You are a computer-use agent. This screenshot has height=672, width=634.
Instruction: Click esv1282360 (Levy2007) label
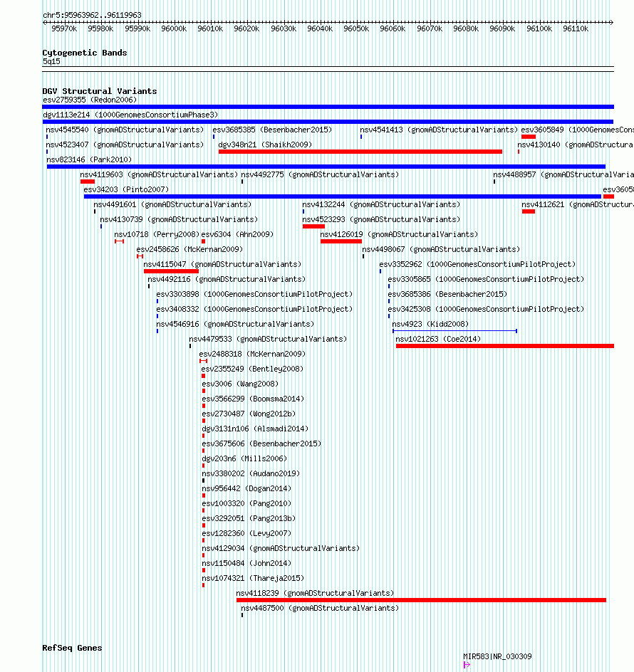point(246,534)
